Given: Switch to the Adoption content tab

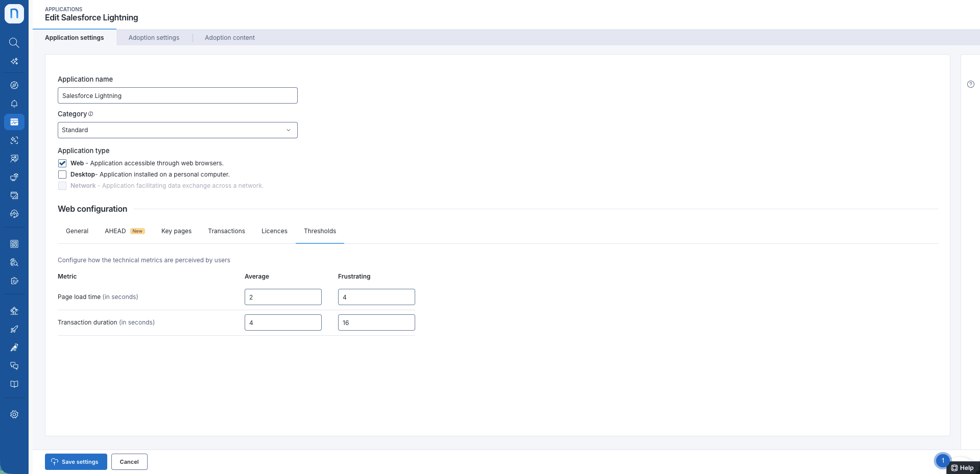Looking at the screenshot, I should (230, 38).
